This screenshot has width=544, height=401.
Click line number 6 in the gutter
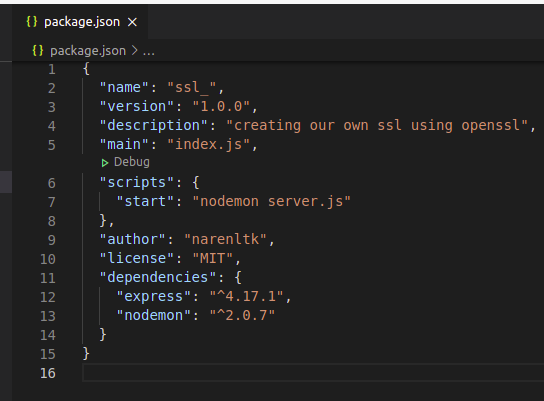coord(51,183)
